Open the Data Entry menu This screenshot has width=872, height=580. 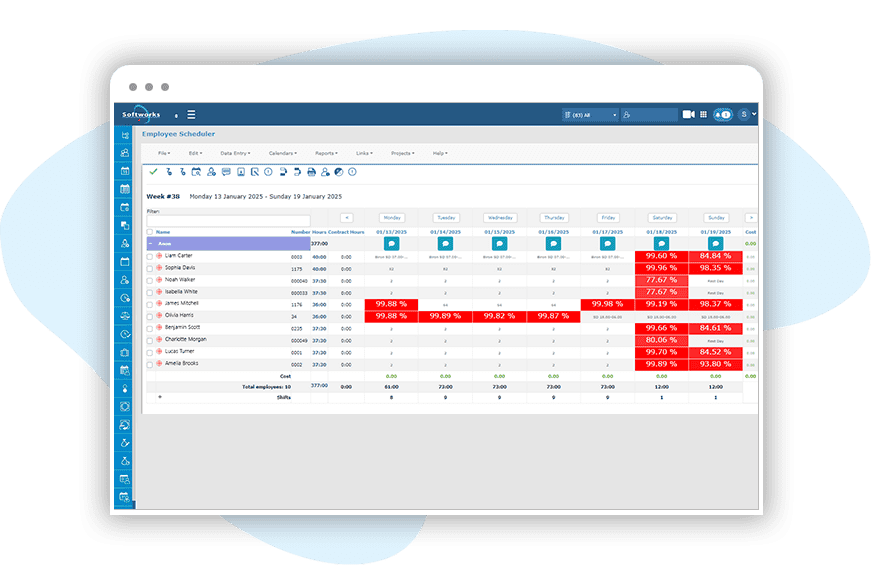click(x=235, y=153)
